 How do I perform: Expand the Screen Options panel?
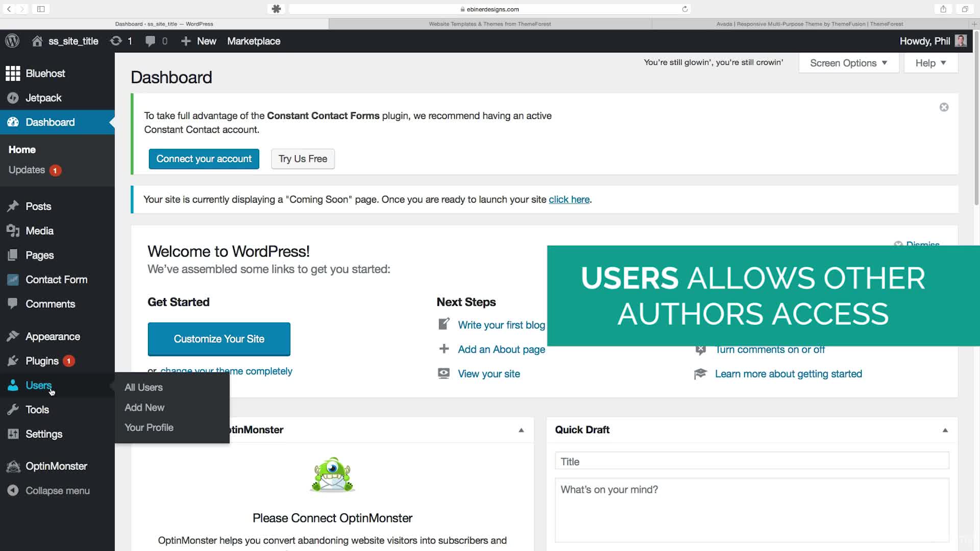pos(848,63)
